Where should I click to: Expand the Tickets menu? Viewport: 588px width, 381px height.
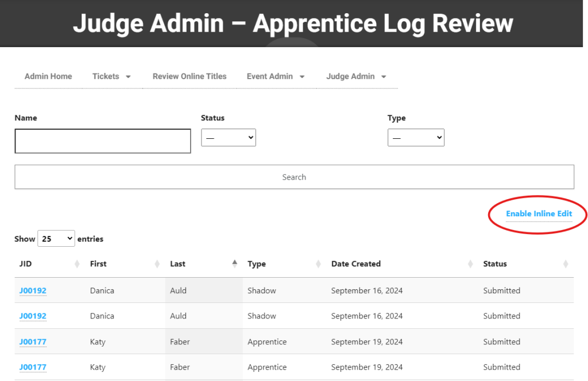tap(111, 76)
